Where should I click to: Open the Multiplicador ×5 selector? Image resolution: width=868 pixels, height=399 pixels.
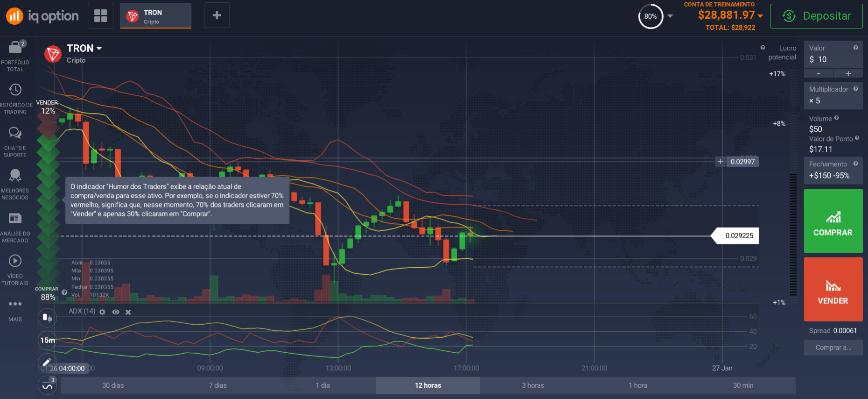pyautogui.click(x=833, y=95)
